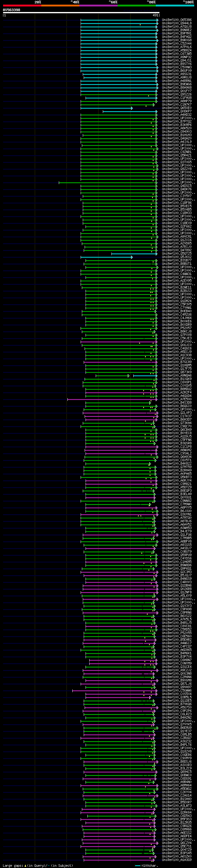Screen dimensions: 197x868
Task: Select label UniRef100_A6ESS2
Action: point(177,833)
